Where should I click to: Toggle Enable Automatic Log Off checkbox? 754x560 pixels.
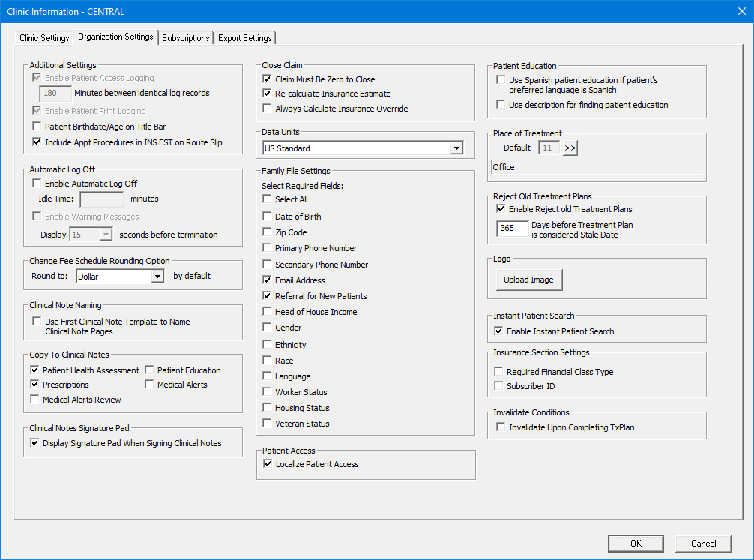[x=37, y=183]
